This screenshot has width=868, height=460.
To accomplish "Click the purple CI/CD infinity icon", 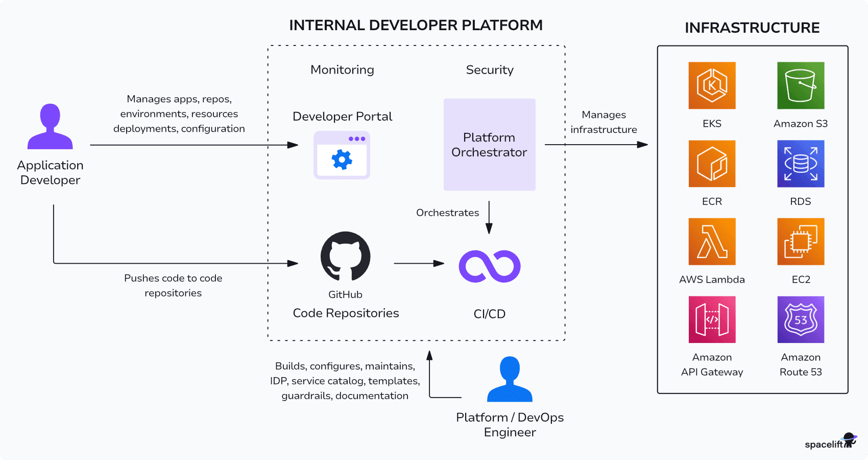I will coord(489,265).
